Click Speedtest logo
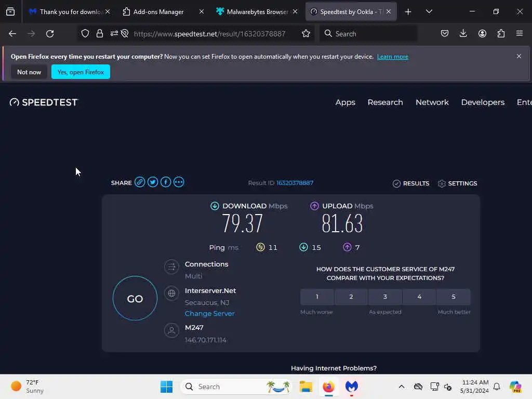Image resolution: width=532 pixels, height=399 pixels. [44, 102]
